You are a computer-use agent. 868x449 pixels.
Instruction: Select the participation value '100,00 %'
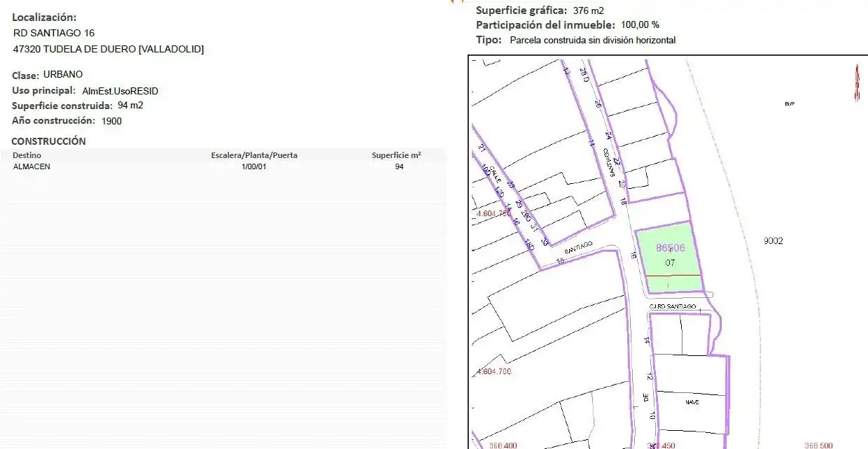click(640, 25)
